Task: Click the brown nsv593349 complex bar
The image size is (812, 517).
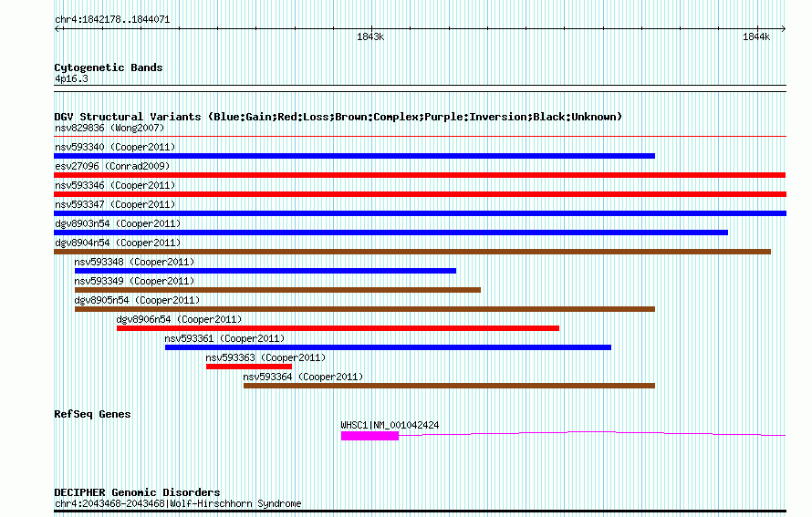Action: point(277,290)
